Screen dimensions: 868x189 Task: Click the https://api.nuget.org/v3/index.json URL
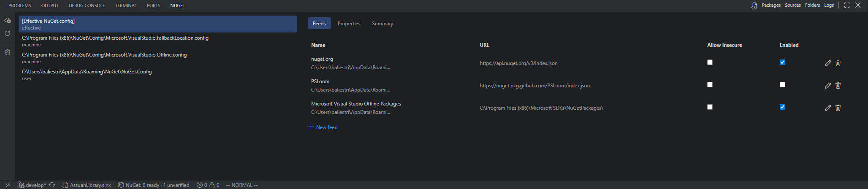(518, 63)
